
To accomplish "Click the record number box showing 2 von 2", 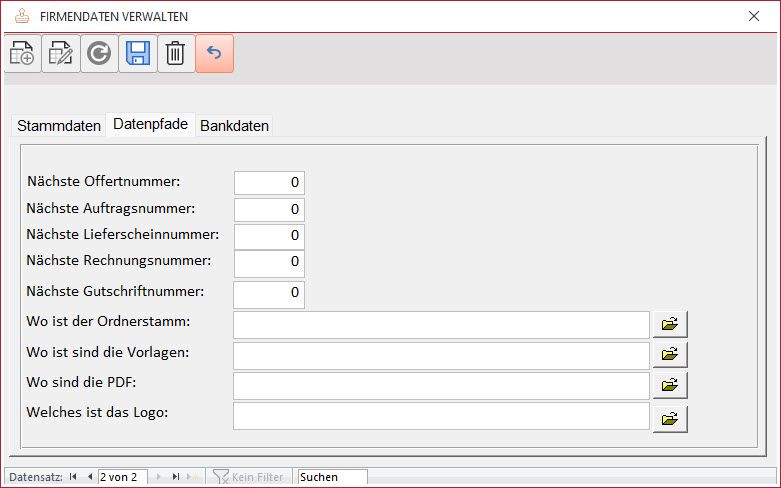I will tap(123, 477).
